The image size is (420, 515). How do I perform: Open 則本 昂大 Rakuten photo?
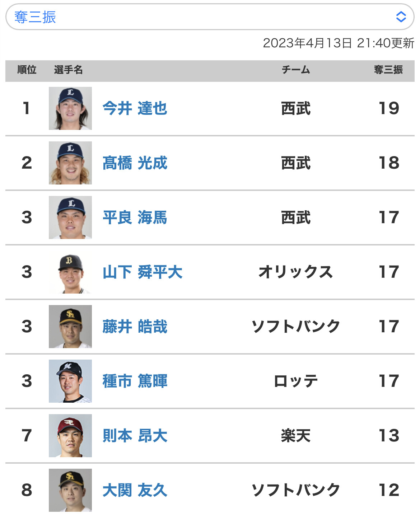tap(70, 436)
